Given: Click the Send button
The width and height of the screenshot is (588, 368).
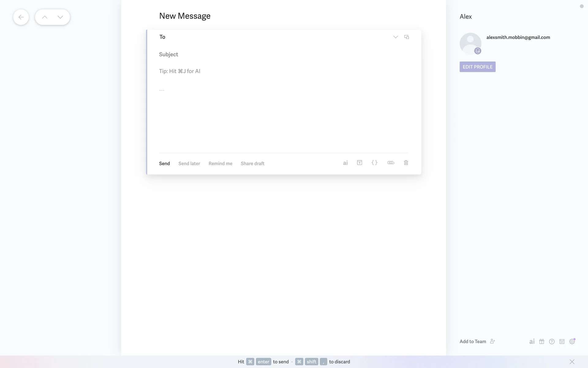Looking at the screenshot, I should click(164, 163).
